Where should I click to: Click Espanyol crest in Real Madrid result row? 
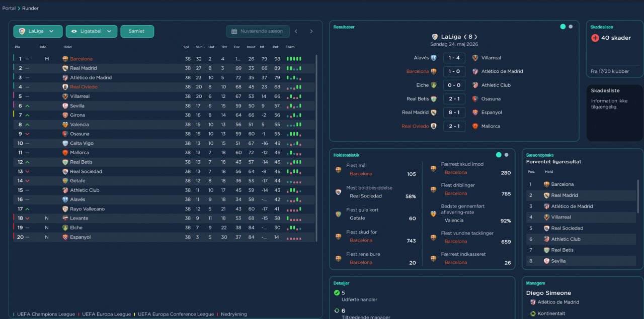coord(475,113)
